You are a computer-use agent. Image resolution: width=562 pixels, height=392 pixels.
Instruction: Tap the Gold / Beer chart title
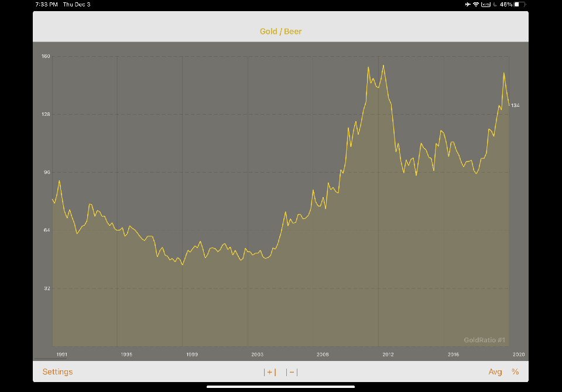(280, 32)
